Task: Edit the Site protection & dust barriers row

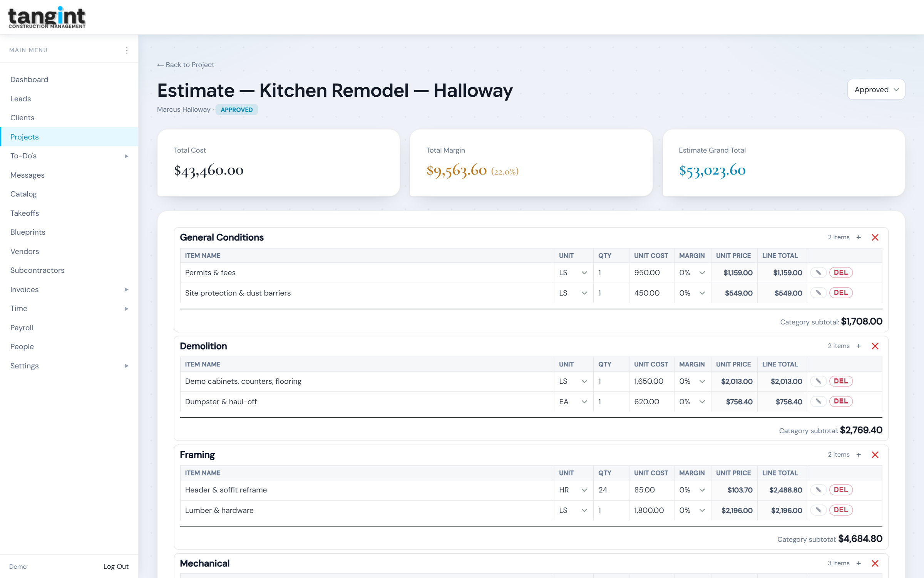Action: coord(819,293)
